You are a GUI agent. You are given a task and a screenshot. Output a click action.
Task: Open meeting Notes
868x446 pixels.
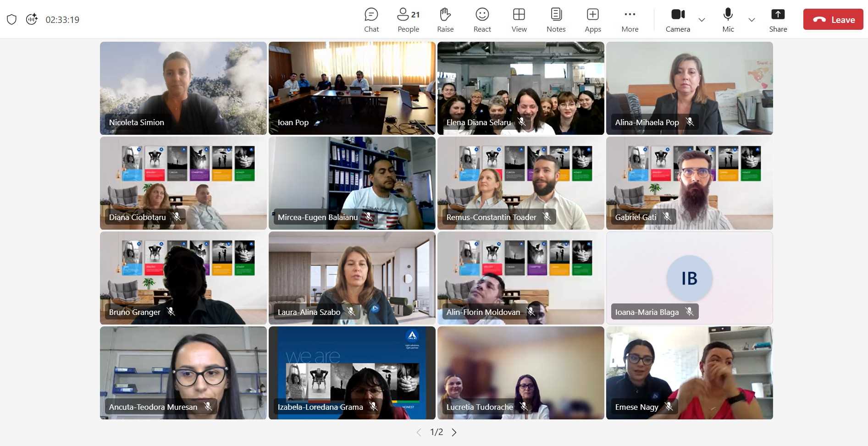click(556, 20)
